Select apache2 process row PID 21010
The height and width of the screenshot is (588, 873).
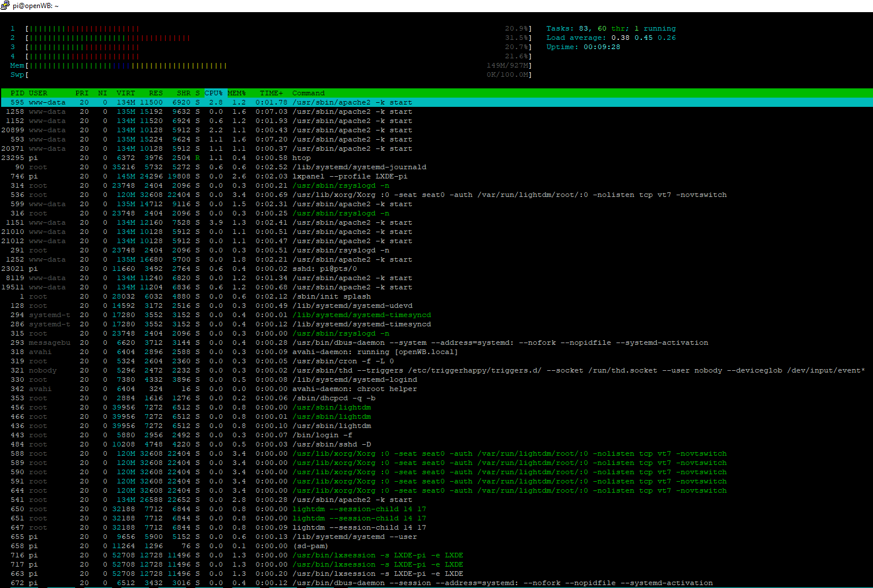[x=436, y=232]
